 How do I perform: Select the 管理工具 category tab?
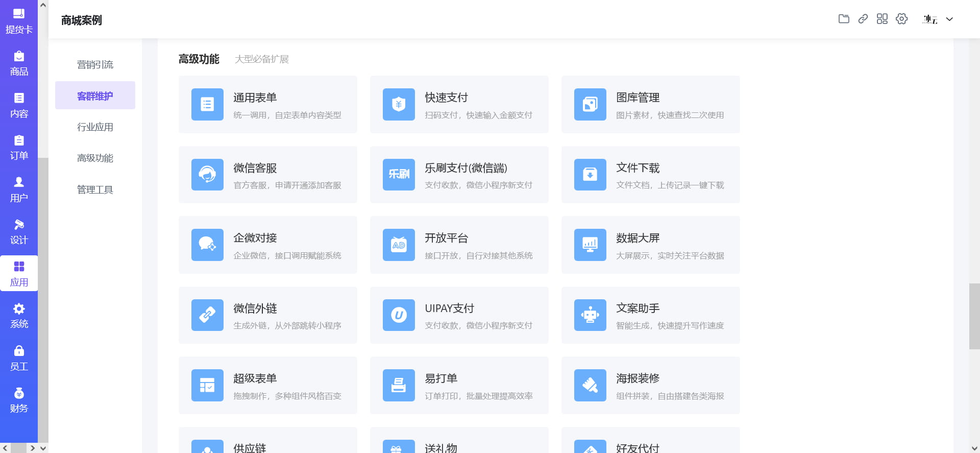pyautogui.click(x=95, y=190)
